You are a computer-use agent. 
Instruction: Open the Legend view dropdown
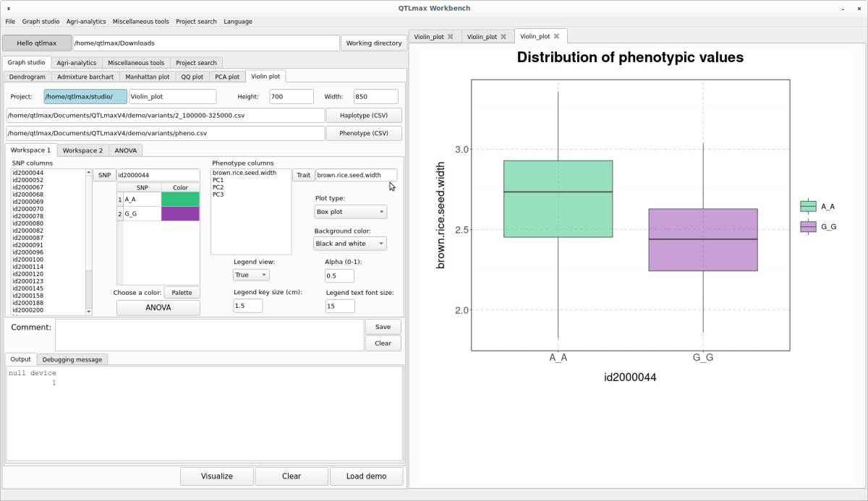pyautogui.click(x=251, y=275)
